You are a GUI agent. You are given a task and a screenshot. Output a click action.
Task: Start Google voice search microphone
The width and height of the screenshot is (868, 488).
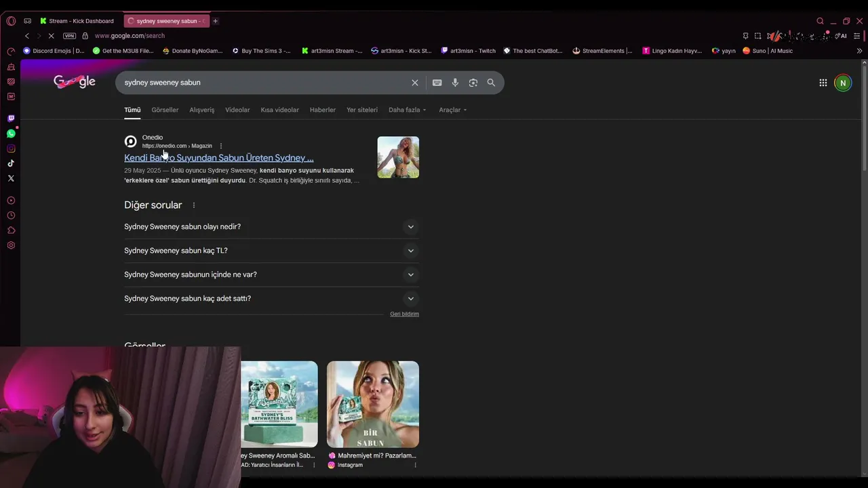click(x=455, y=83)
